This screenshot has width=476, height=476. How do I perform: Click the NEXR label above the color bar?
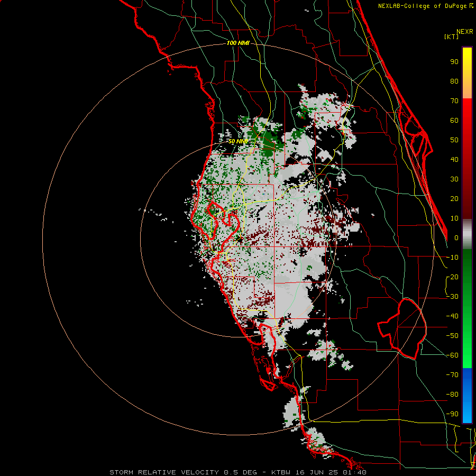pos(465,32)
